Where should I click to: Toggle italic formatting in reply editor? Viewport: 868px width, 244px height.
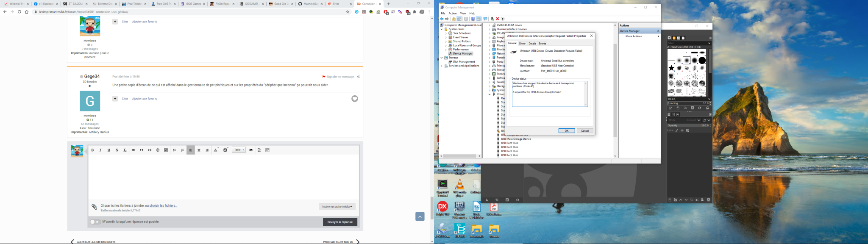100,150
